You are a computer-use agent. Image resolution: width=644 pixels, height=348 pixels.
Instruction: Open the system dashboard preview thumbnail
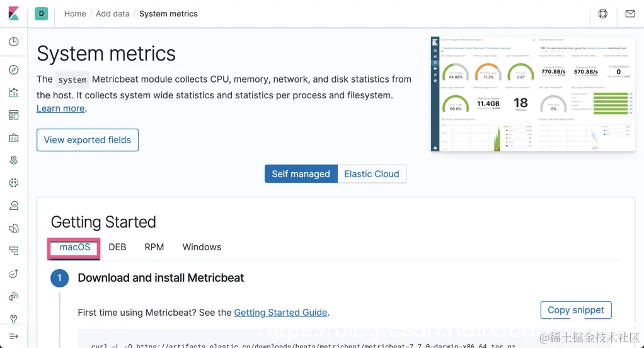532,93
